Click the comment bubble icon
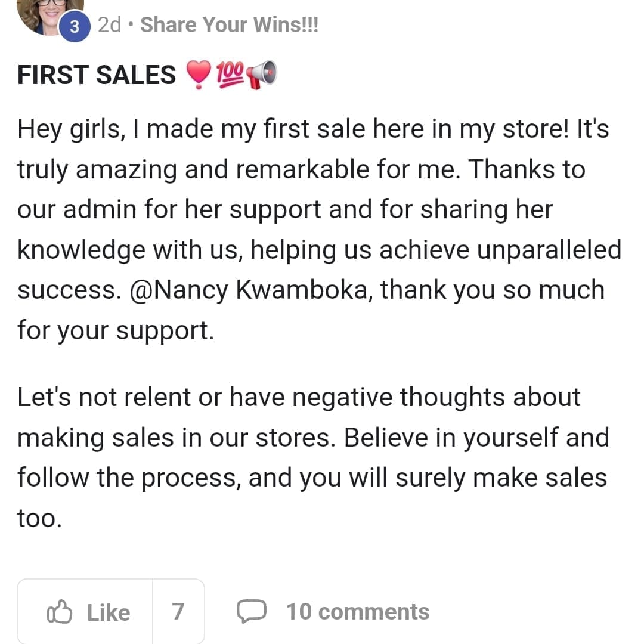Screen dimensions: 644x644 250,612
